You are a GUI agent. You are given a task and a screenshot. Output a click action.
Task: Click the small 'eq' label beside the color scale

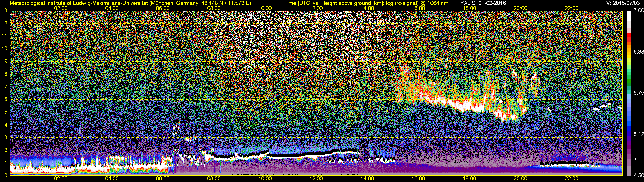(x=635, y=159)
